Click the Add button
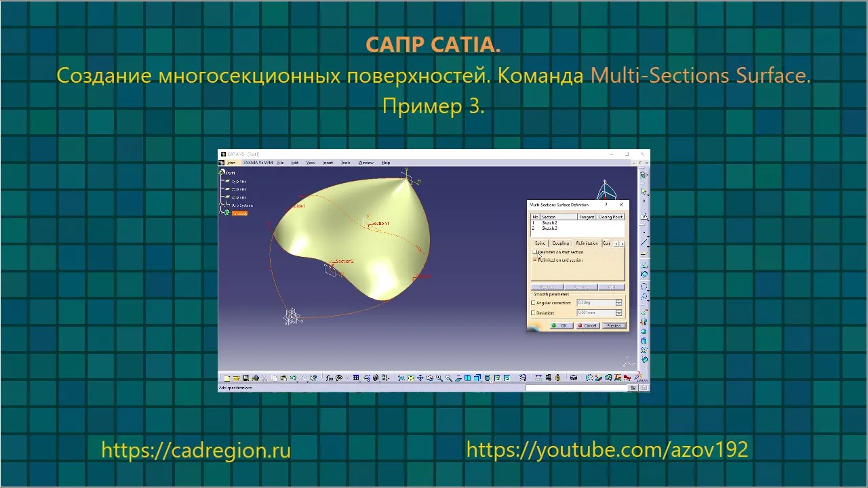The height and width of the screenshot is (488, 868). point(612,287)
